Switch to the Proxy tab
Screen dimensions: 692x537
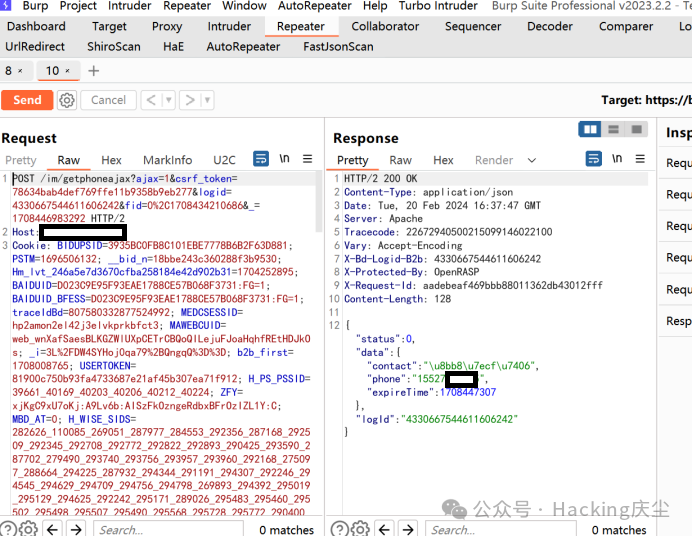pos(167,26)
